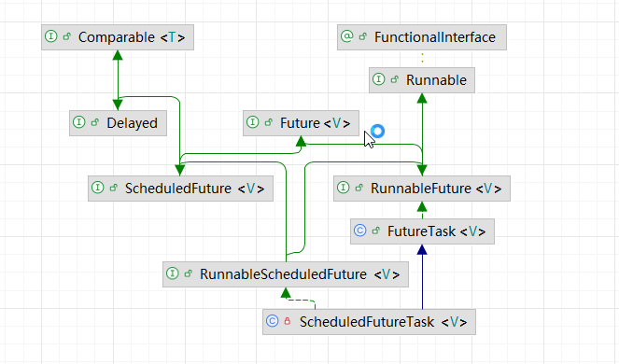Click the interface icon on Runnable node
Screen dimensions: 619x364
click(378, 79)
